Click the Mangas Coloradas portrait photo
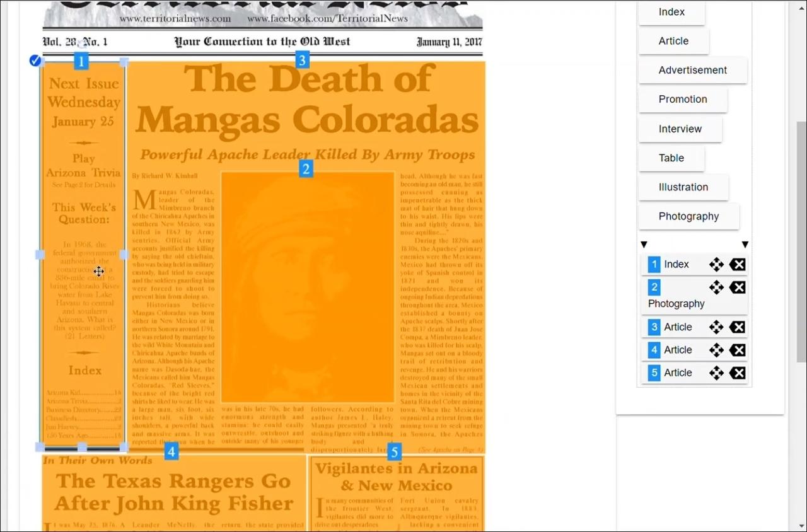 (308, 287)
